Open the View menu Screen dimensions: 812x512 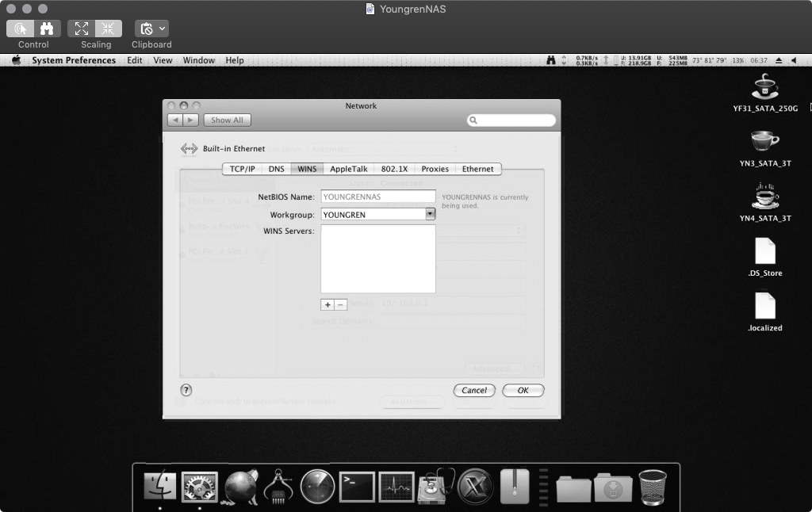[163, 60]
